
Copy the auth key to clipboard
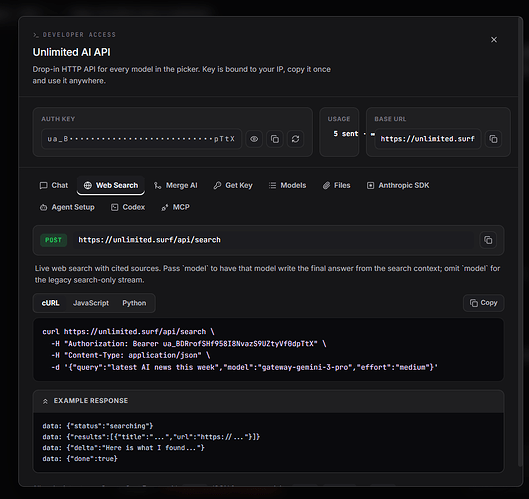(275, 139)
